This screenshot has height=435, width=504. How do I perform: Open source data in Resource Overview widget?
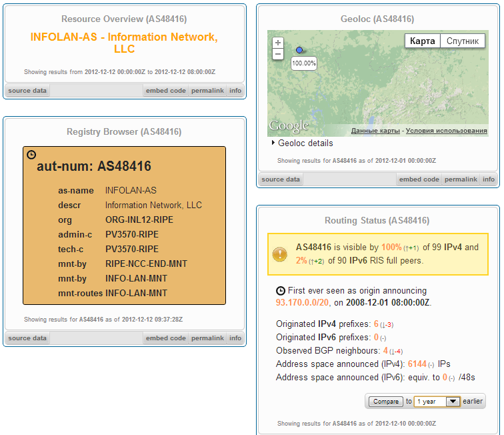pos(27,91)
